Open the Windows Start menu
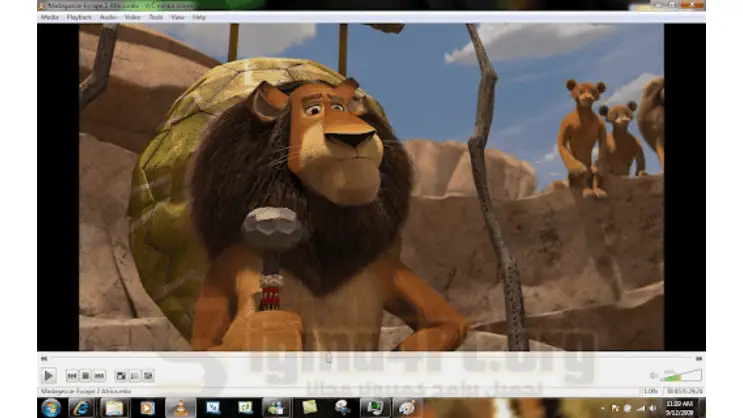 pos(51,408)
